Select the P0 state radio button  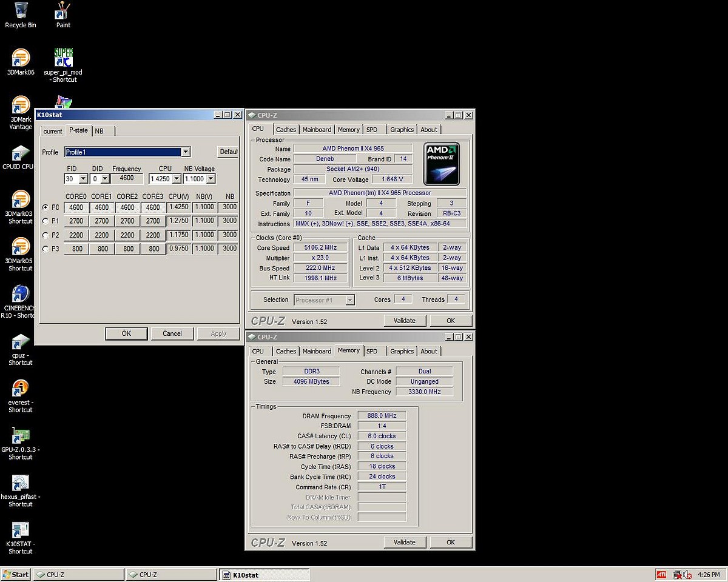pos(45,207)
